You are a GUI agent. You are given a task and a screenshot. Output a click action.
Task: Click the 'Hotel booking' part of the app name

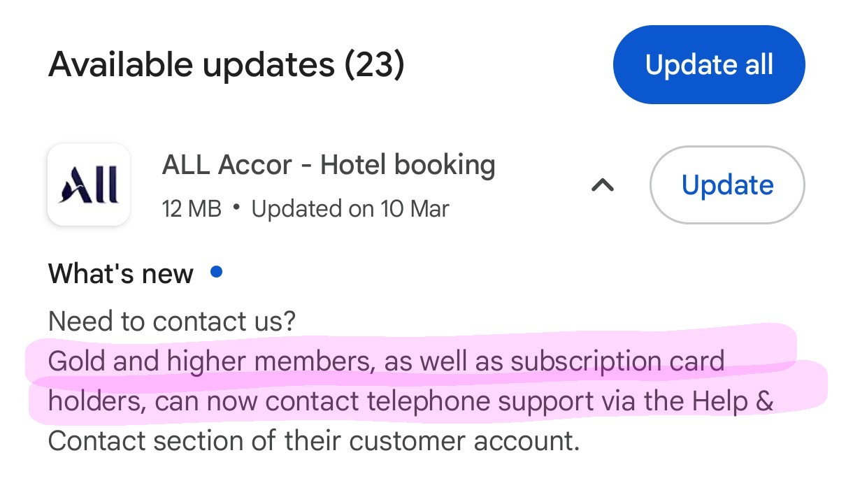coord(408,166)
